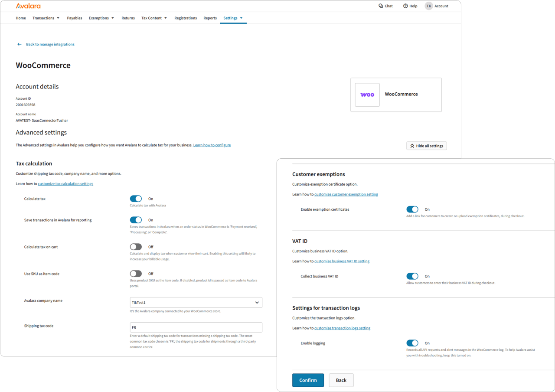
Task: Go to the Reports section
Action: [x=210, y=18]
